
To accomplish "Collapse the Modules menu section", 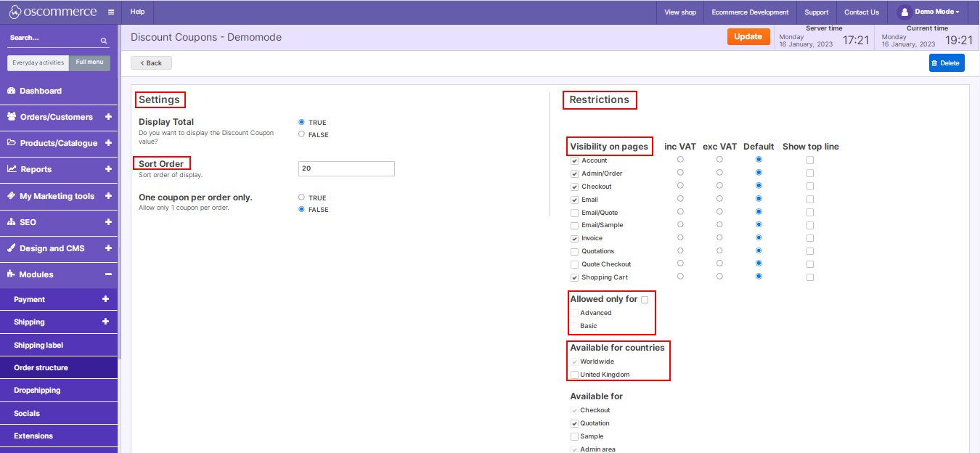I will (108, 274).
